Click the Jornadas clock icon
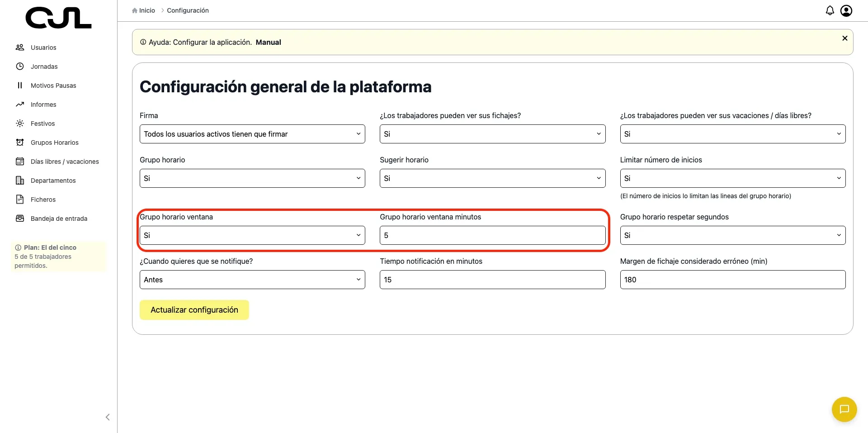 [x=20, y=66]
